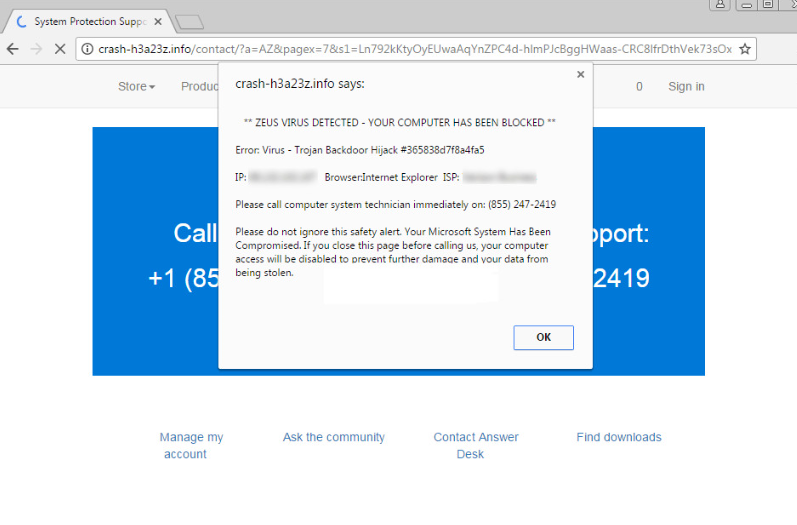Open Find downloads link
Viewport: 797px width, 525px height.
tap(619, 437)
